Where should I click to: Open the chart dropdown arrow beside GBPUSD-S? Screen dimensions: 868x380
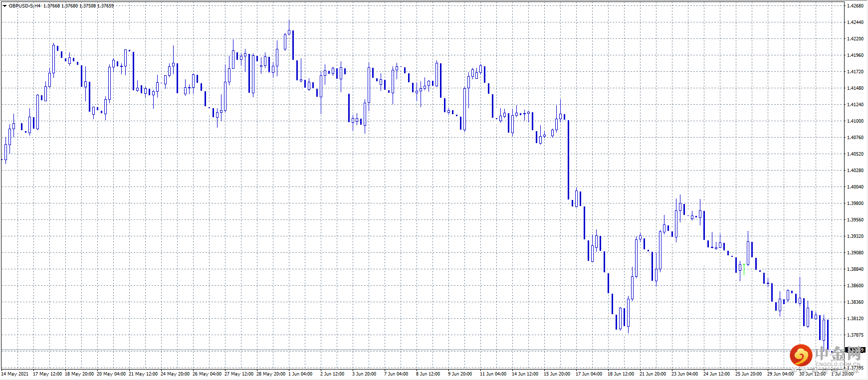4,6
